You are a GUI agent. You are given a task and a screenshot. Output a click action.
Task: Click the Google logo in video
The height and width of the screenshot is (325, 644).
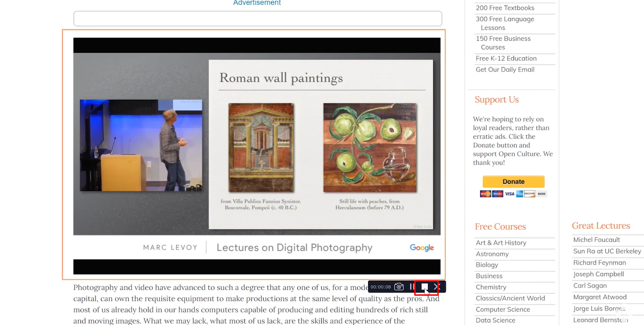[x=422, y=248]
